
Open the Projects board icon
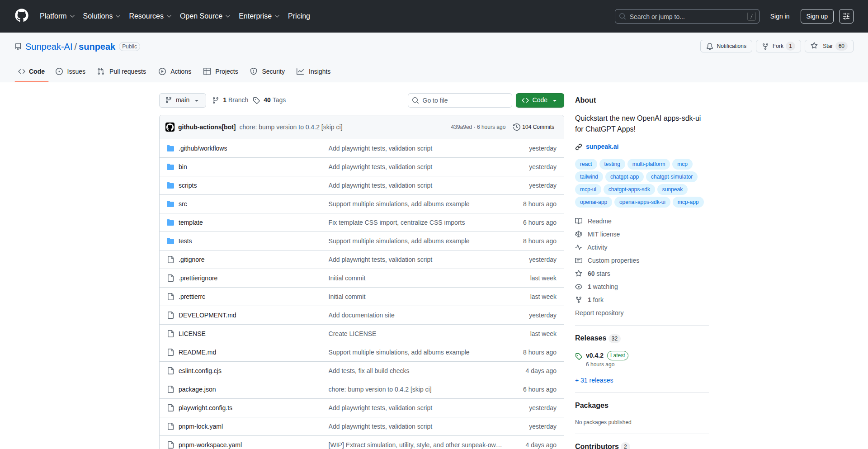click(208, 71)
